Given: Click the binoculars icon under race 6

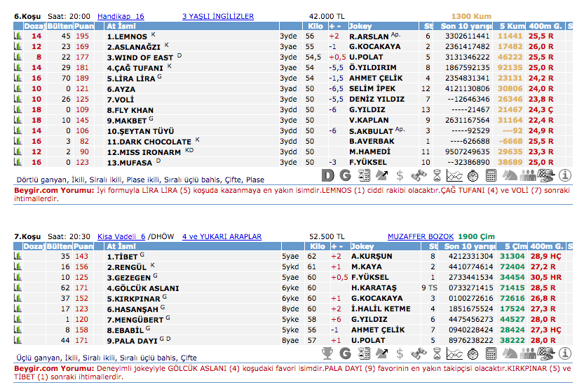Looking at the screenshot, I should click(418, 175).
